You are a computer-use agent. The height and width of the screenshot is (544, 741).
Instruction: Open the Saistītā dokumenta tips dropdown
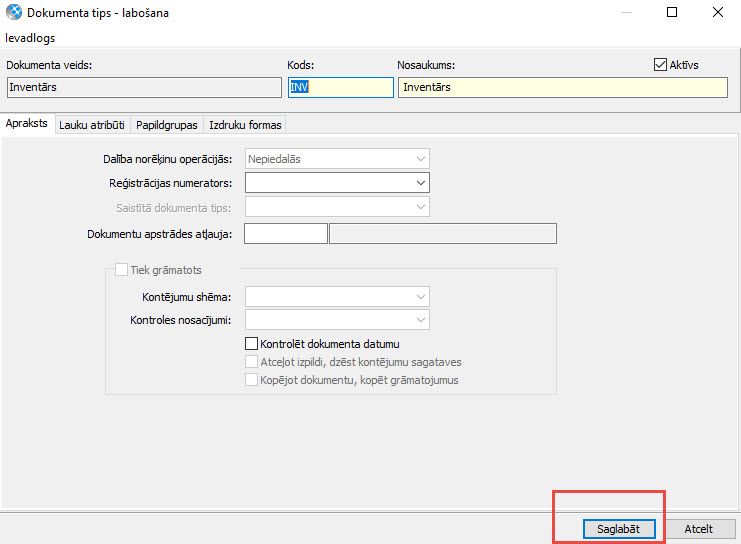point(337,207)
